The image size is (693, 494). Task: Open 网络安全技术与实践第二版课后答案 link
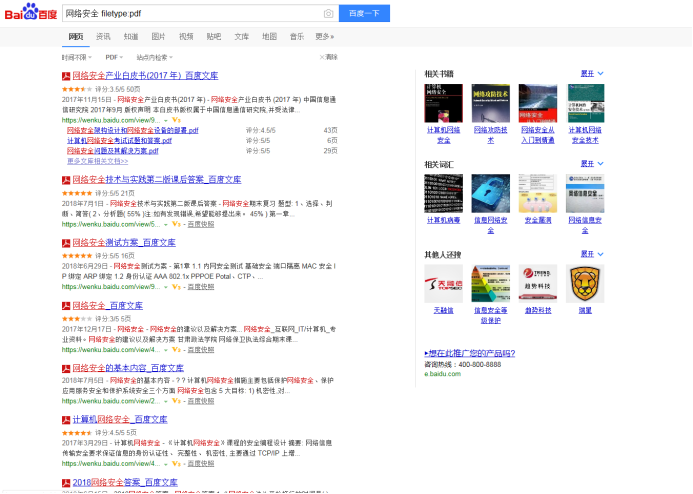[x=157, y=180]
